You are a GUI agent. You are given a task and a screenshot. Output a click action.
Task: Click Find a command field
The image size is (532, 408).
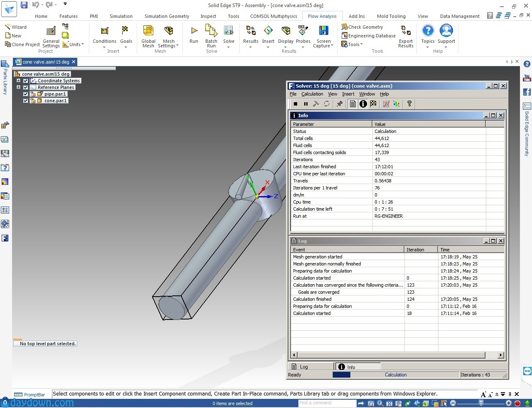click(x=327, y=403)
